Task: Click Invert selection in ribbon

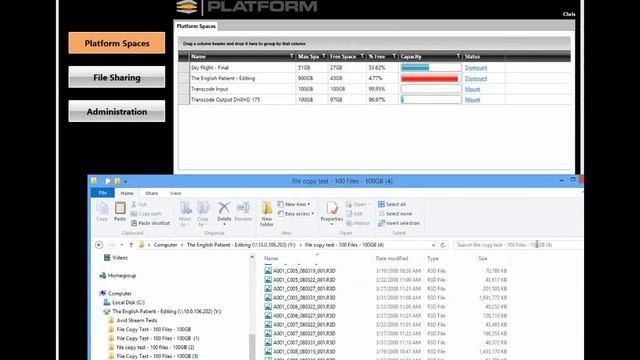Action: (399, 223)
